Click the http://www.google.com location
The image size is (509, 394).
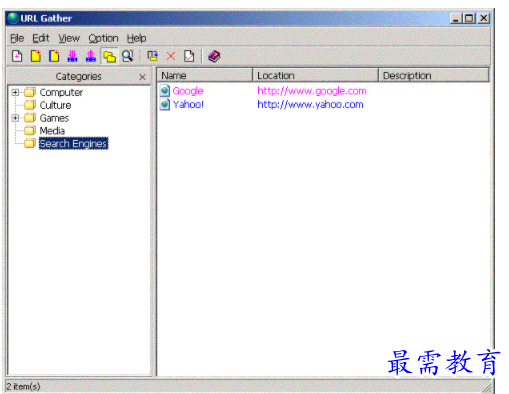click(x=312, y=91)
